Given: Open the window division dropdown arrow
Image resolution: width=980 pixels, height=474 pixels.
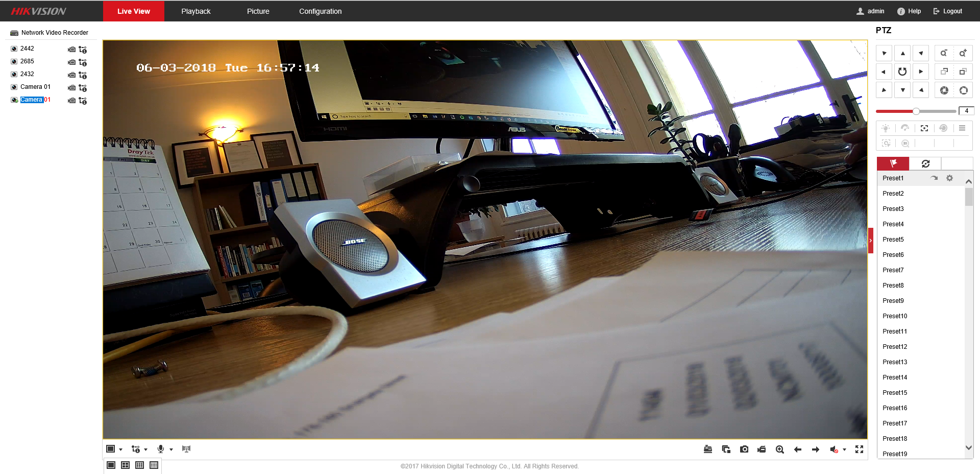Looking at the screenshot, I should [x=120, y=449].
